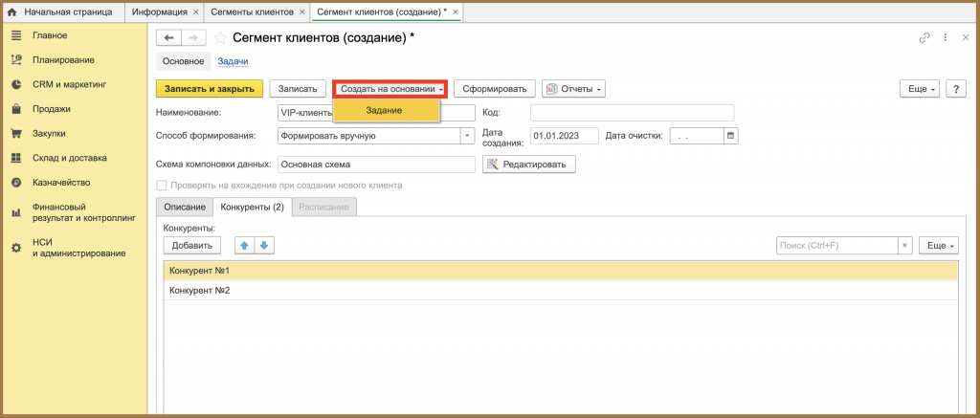This screenshot has width=980, height=418.
Task: Move competitor down with blue arrow
Action: (264, 246)
